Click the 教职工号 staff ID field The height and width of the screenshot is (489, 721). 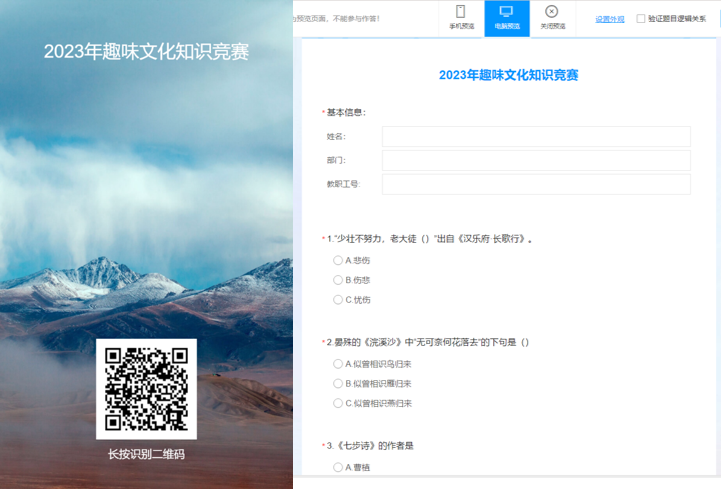536,184
